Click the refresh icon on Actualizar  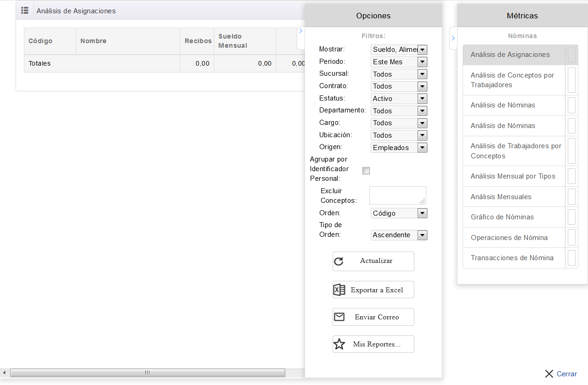[x=339, y=261]
